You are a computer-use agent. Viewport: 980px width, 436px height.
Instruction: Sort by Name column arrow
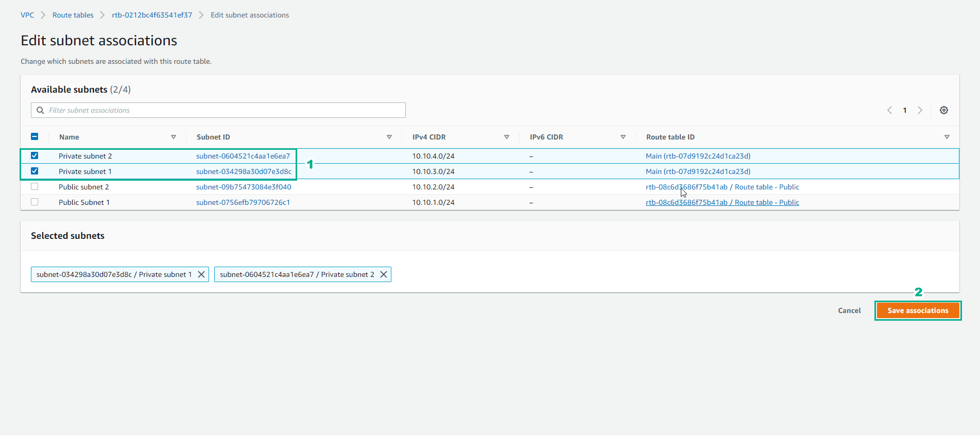pos(174,137)
